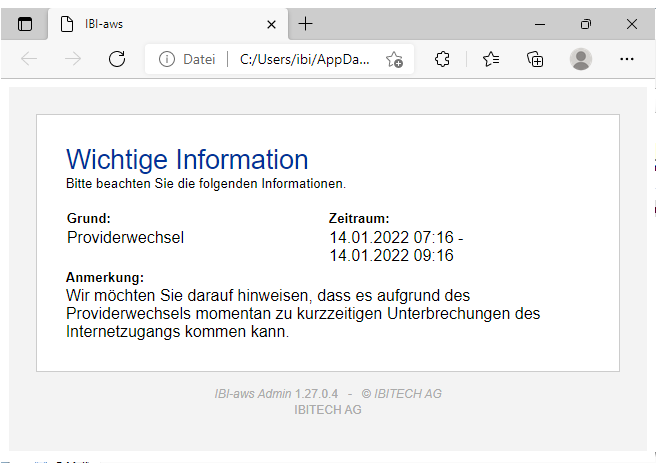Image resolution: width=656 pixels, height=463 pixels.
Task: Minimize the browser window
Action: point(541,24)
